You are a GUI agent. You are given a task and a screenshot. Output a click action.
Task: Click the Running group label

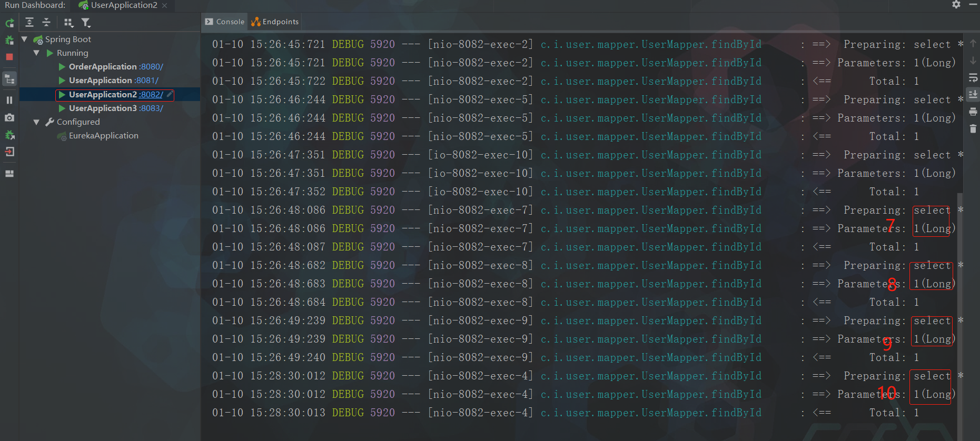72,53
